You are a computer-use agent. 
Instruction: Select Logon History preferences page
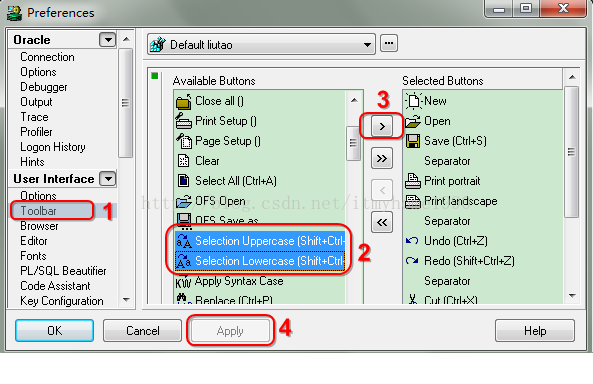53,147
